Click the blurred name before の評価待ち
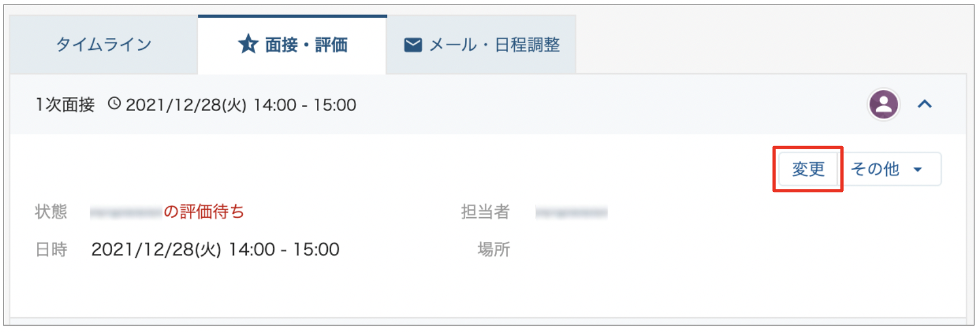 pyautogui.click(x=126, y=213)
